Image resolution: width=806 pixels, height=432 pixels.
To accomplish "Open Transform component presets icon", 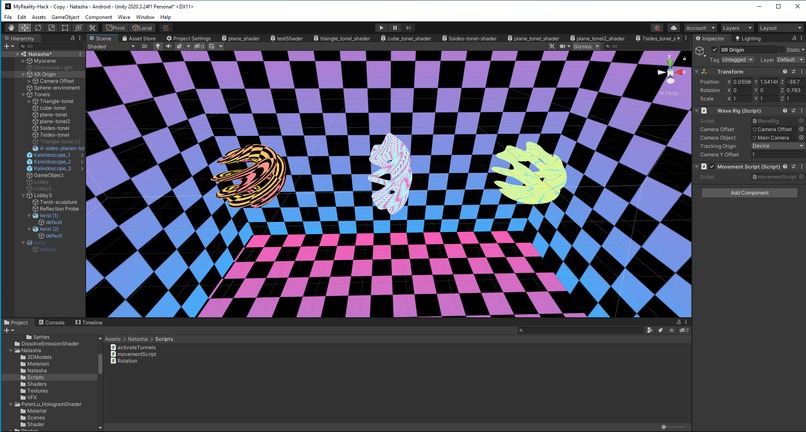I will [793, 72].
